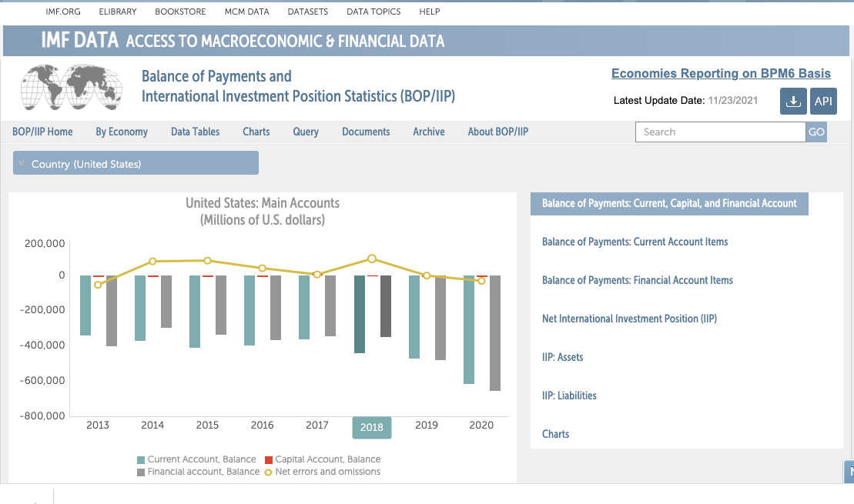Open the Archive tab
This screenshot has width=854, height=504.
pyautogui.click(x=429, y=132)
